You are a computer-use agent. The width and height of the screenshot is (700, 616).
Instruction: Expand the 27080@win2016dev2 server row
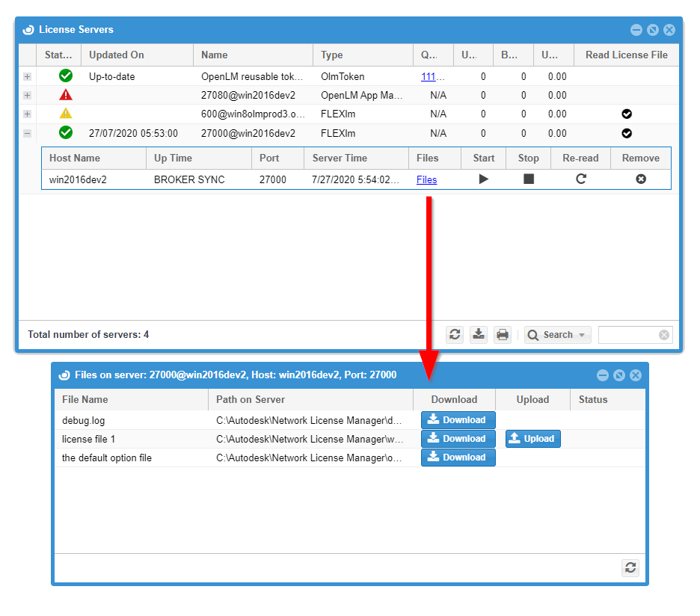[28, 95]
